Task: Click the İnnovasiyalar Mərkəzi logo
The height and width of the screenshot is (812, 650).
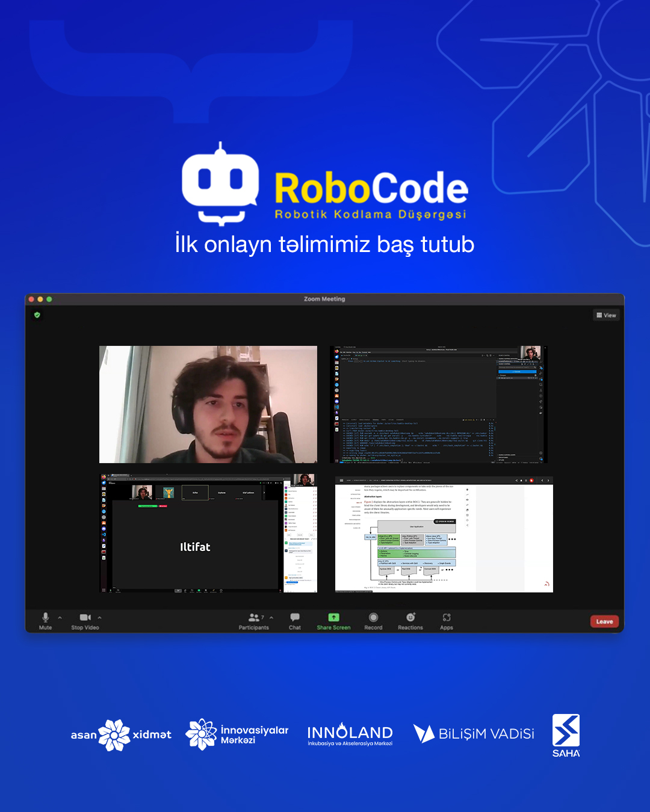Action: click(237, 734)
